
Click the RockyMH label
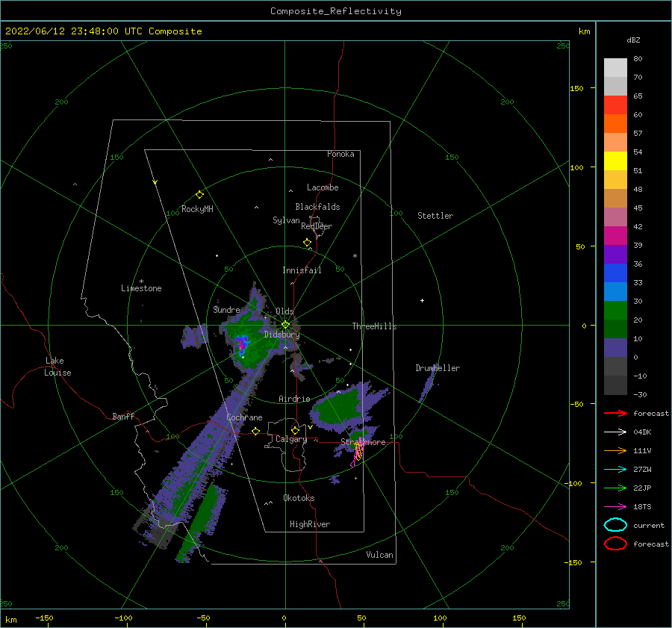point(197,209)
